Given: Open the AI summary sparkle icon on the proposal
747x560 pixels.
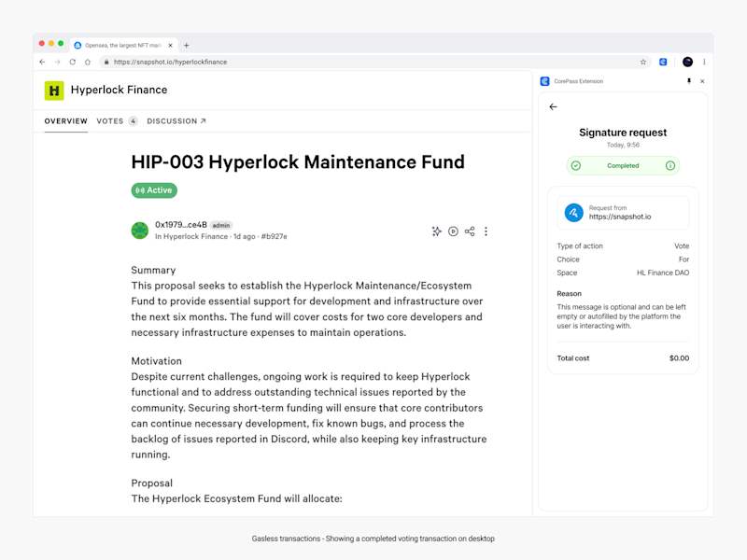Looking at the screenshot, I should (x=436, y=231).
